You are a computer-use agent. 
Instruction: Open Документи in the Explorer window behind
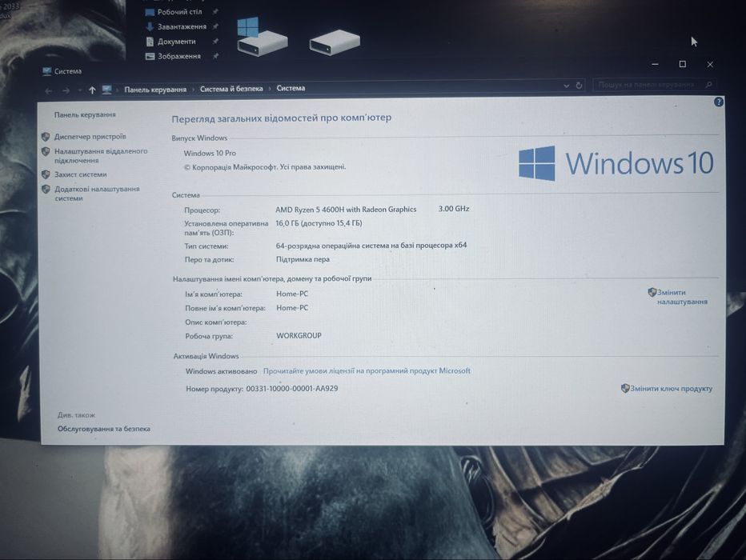177,42
